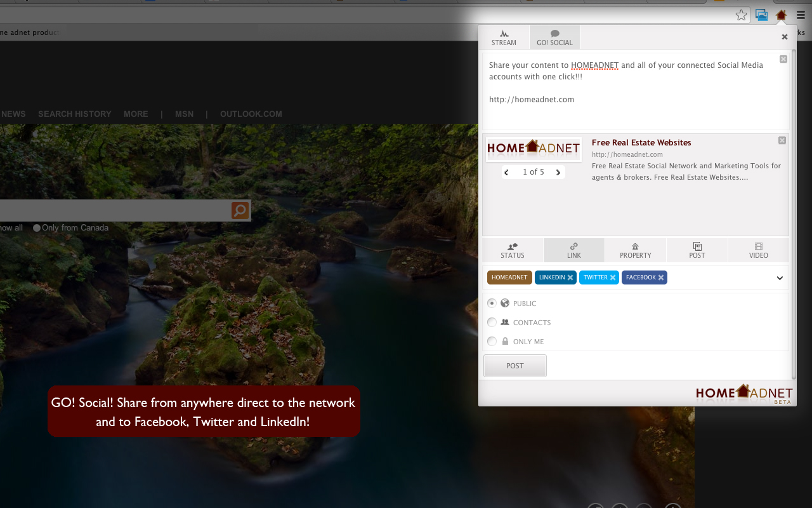The image size is (812, 508).
Task: Open the MORE nav menu
Action: pyautogui.click(x=136, y=114)
